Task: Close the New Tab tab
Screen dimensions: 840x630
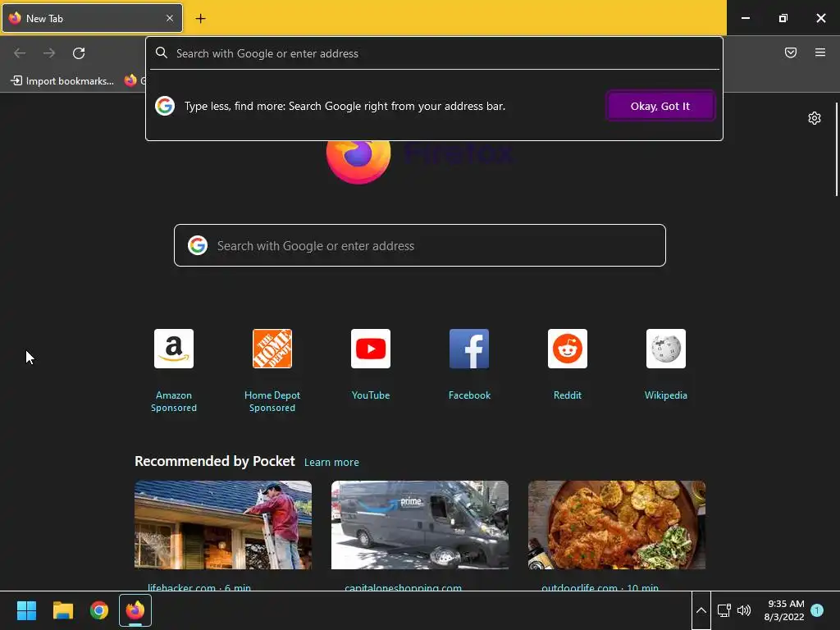Action: coord(169,18)
